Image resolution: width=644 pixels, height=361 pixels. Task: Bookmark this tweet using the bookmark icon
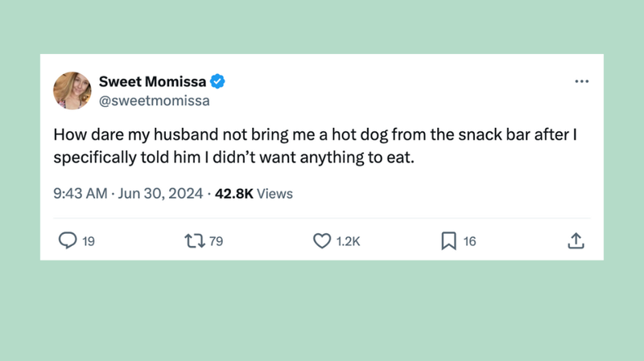click(x=448, y=240)
